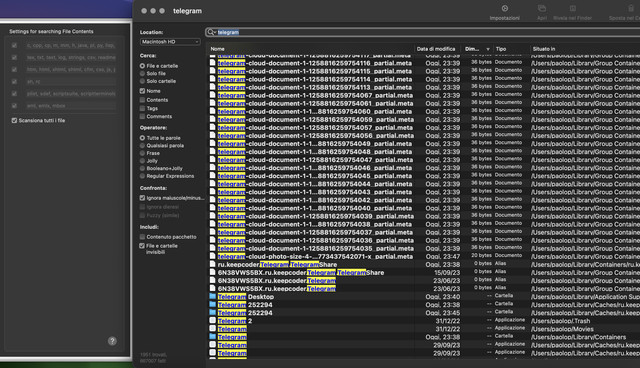Click the telegram search input field
The image size is (640, 368).
point(422,32)
